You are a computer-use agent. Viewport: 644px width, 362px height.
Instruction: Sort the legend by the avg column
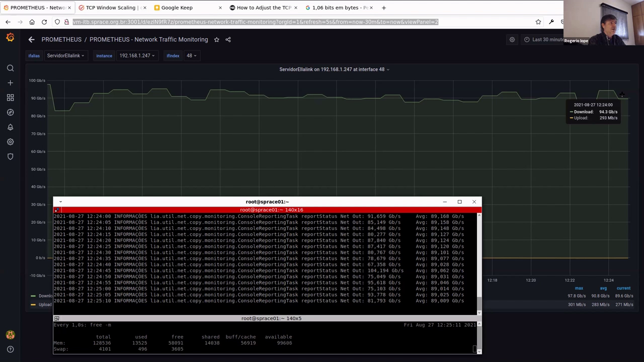click(603, 288)
